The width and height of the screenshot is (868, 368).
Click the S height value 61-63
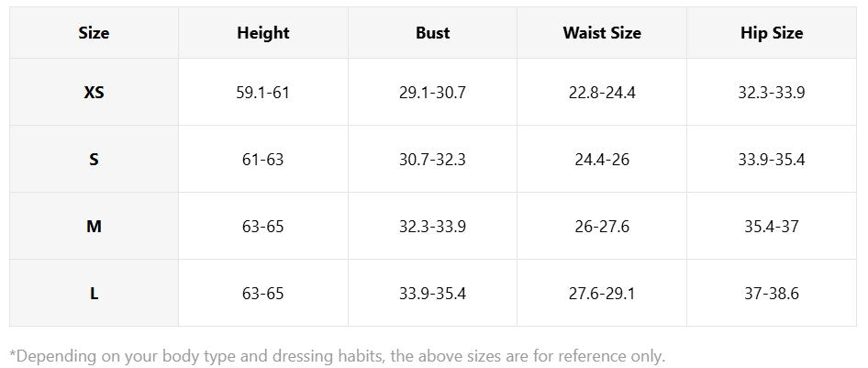[263, 160]
